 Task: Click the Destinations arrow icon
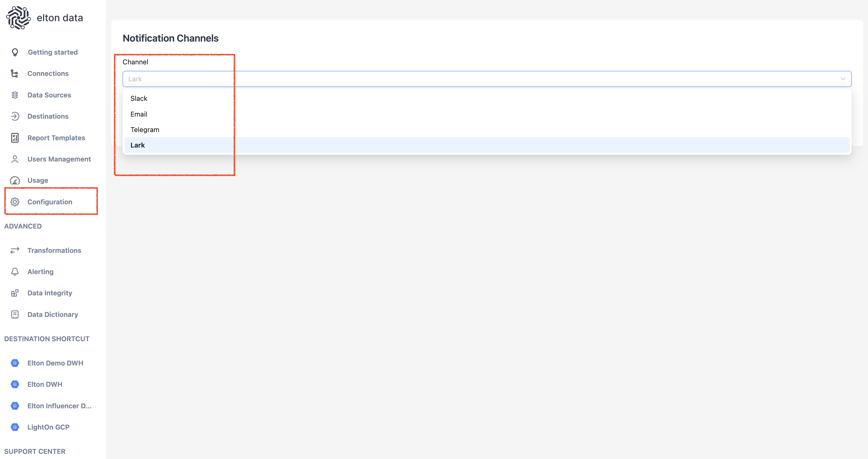(x=15, y=116)
